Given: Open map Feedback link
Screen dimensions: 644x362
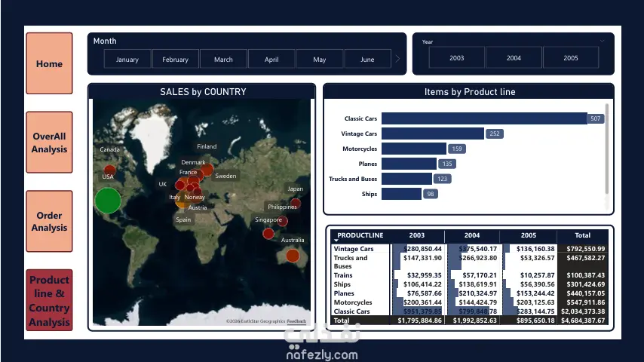Looking at the screenshot, I should [296, 321].
